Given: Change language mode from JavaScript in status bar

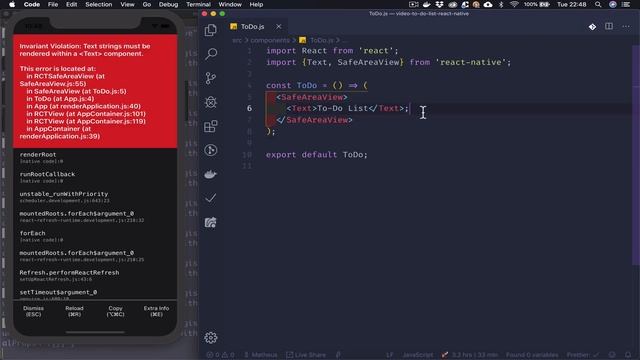Looking at the screenshot, I should [x=418, y=355].
